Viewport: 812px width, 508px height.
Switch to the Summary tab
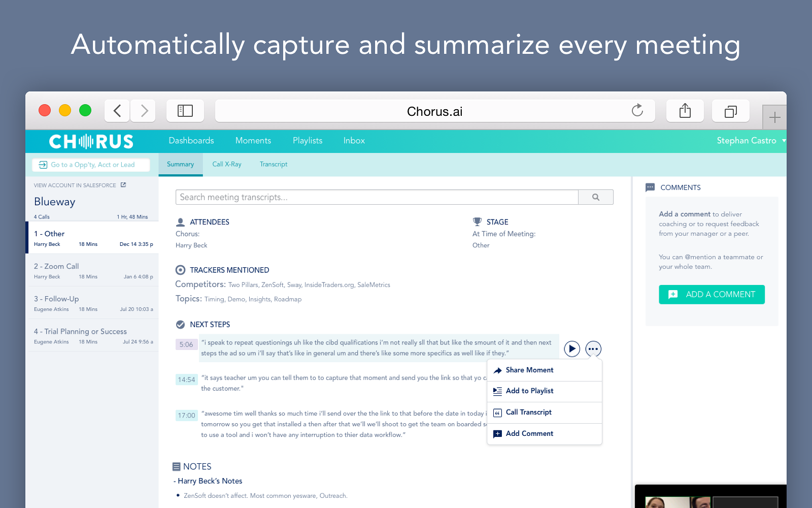pos(181,164)
